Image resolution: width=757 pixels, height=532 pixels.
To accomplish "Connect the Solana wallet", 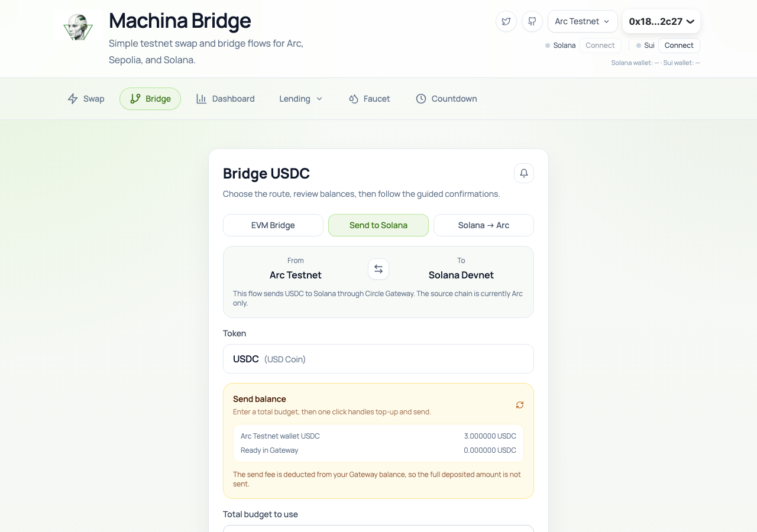I will 600,46.
